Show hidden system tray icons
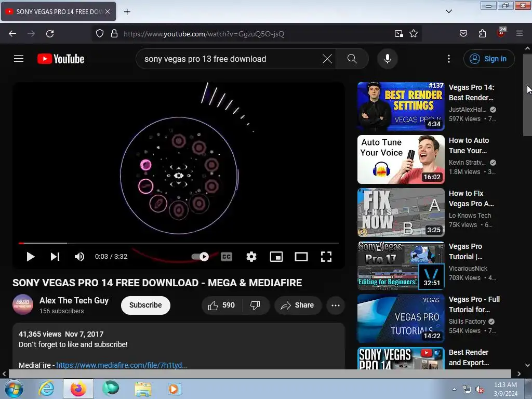This screenshot has height=399, width=532. coord(454,389)
